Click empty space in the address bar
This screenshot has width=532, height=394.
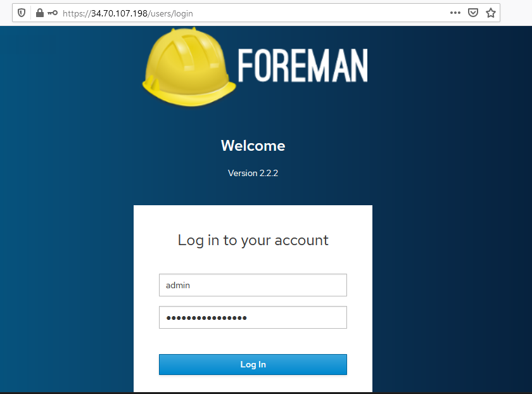point(319,13)
